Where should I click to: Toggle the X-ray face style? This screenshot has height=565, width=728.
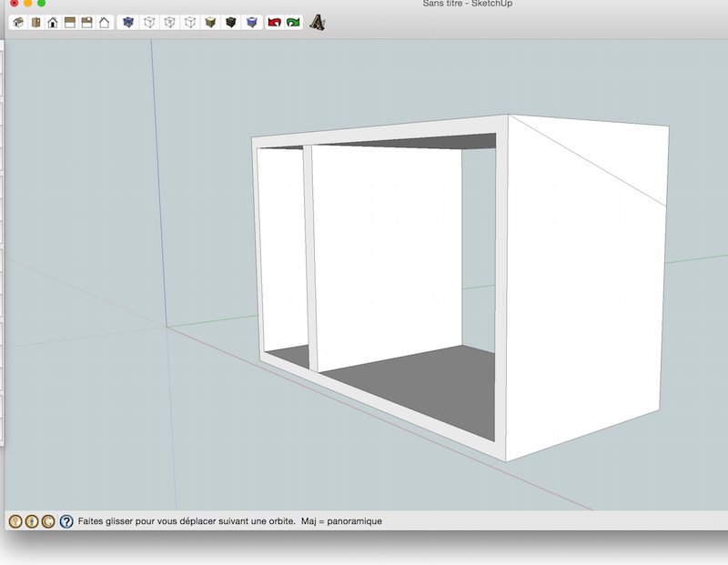128,22
